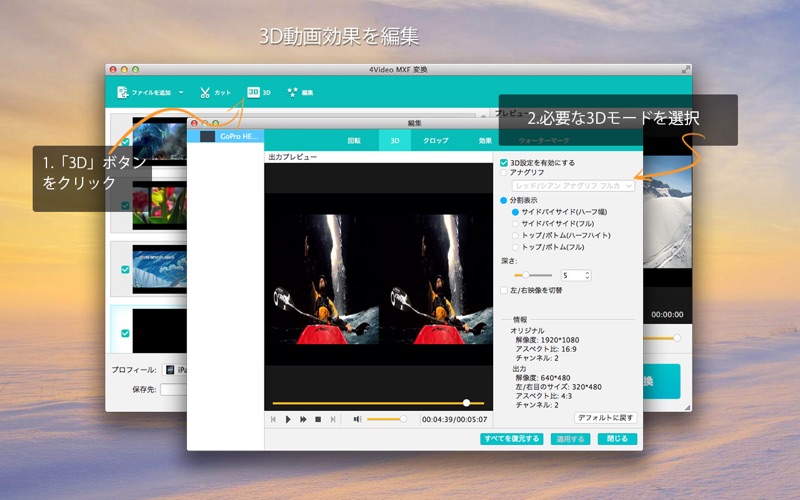Click the main window fullscreen arrows icon
Image resolution: width=800 pixels, height=500 pixels.
pyautogui.click(x=686, y=69)
